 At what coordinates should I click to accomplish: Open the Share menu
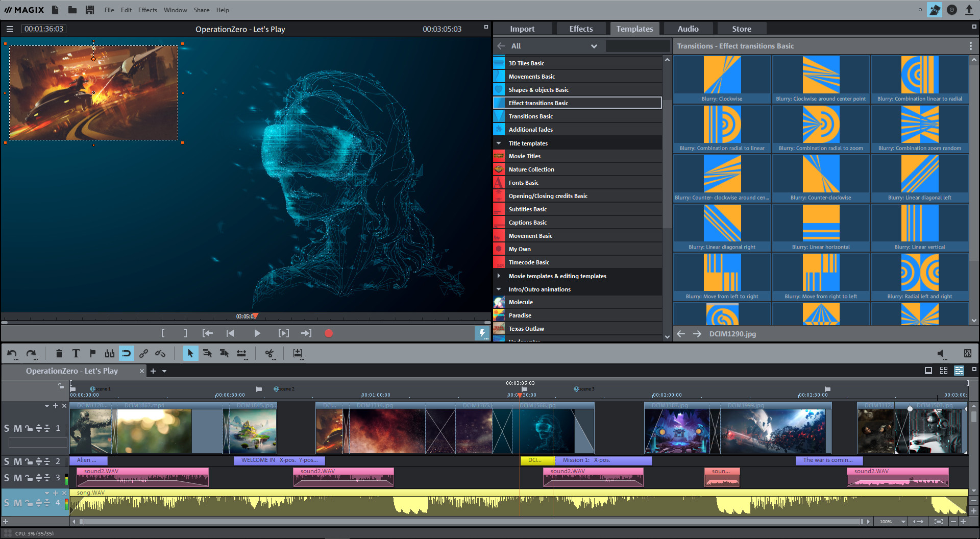coord(201,10)
